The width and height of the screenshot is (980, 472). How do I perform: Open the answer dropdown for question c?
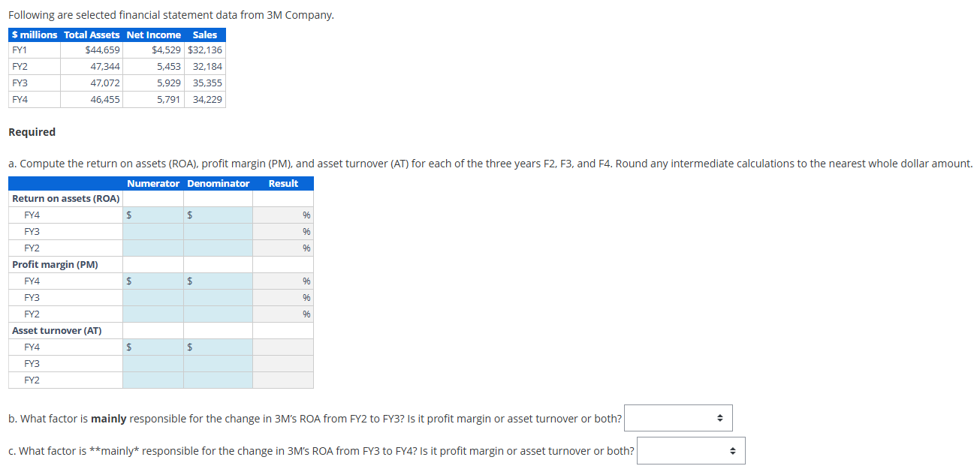click(x=689, y=450)
